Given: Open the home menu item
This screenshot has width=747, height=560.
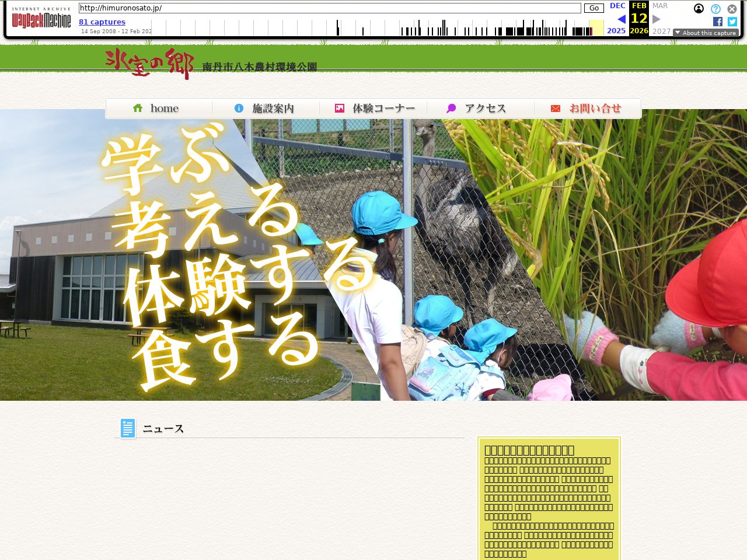Looking at the screenshot, I should (x=159, y=108).
